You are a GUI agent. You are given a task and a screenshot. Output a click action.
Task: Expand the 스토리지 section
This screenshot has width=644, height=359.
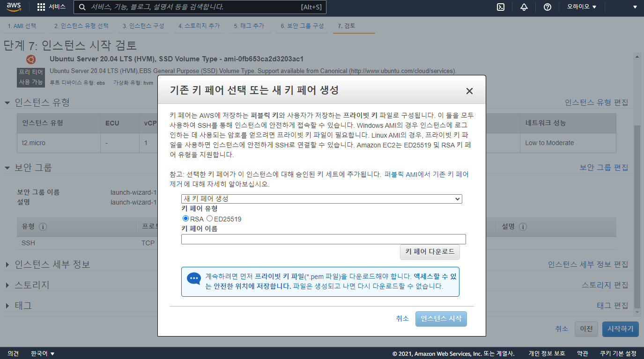7,285
